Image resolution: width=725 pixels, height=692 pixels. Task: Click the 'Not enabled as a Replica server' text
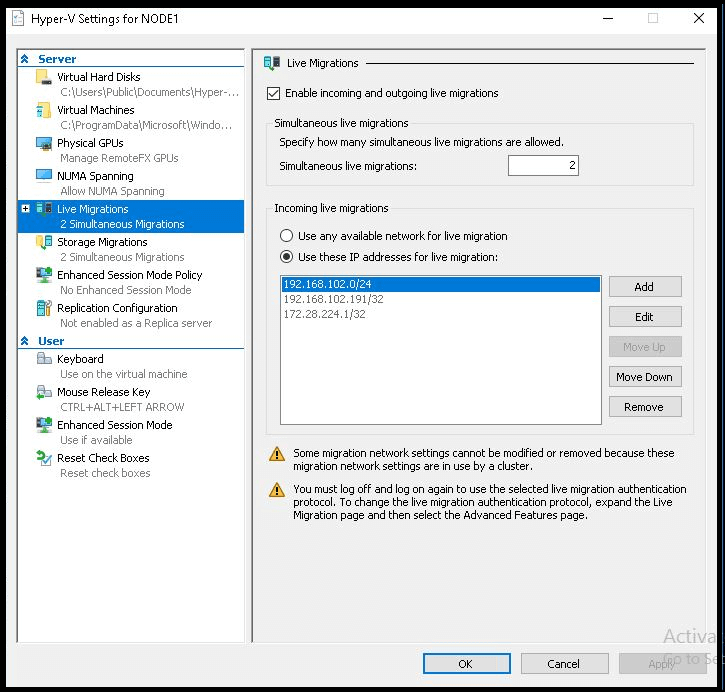pos(136,323)
